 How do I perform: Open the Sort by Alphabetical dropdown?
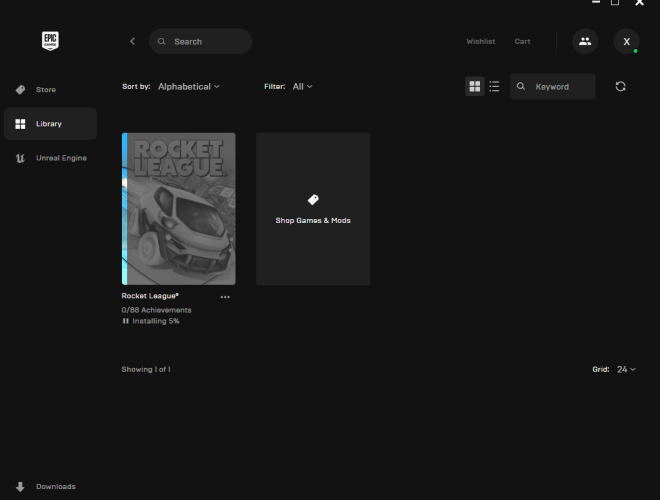(x=189, y=86)
